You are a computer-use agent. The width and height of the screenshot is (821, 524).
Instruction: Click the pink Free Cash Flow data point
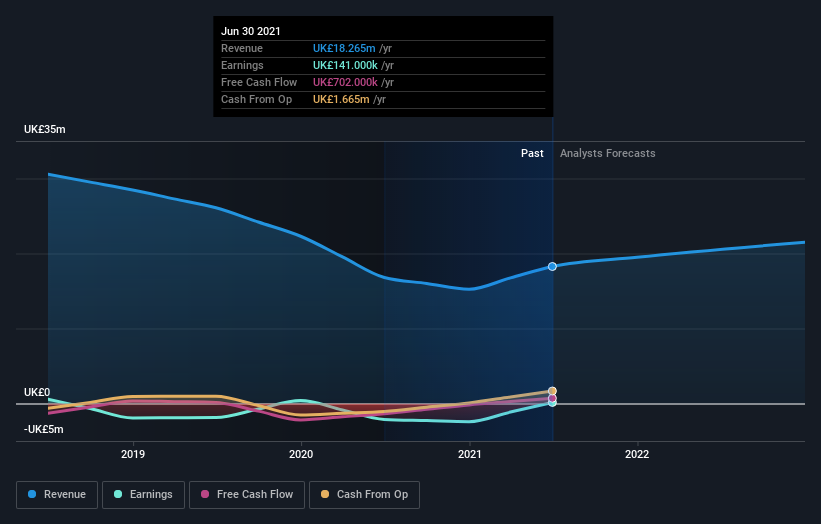(552, 398)
